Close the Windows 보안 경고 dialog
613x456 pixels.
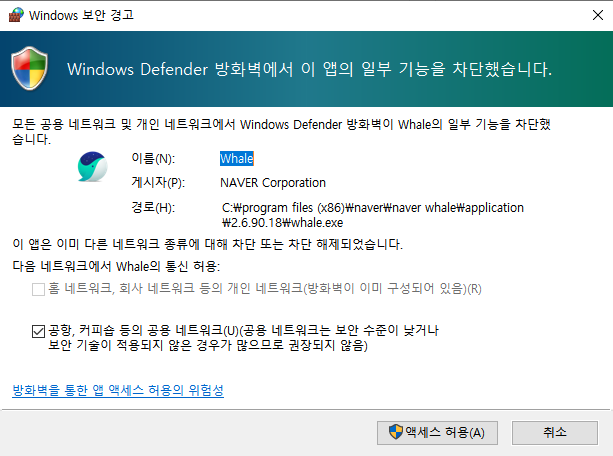598,15
